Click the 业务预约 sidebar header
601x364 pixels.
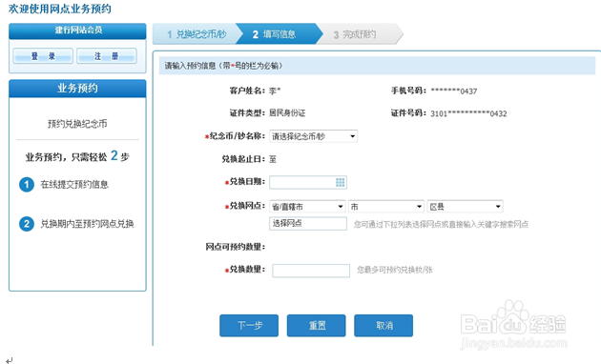click(77, 89)
